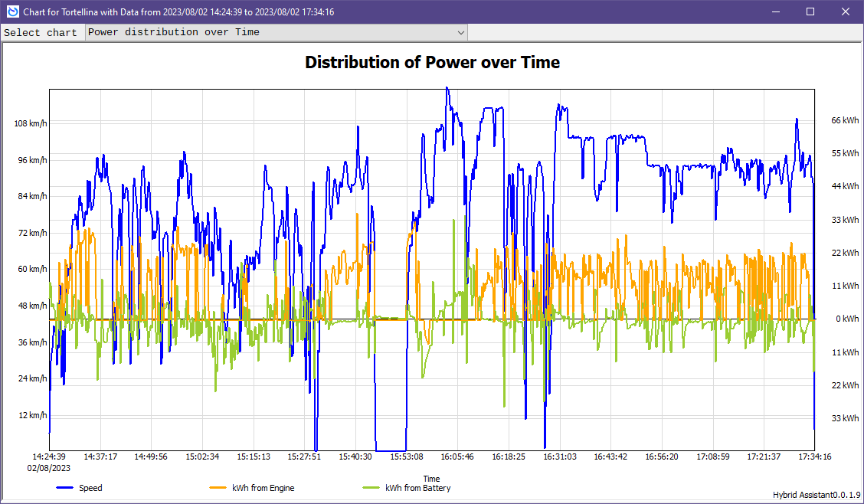This screenshot has width=864, height=504.
Task: Click the 15:27:51 time axis label
Action: click(304, 457)
